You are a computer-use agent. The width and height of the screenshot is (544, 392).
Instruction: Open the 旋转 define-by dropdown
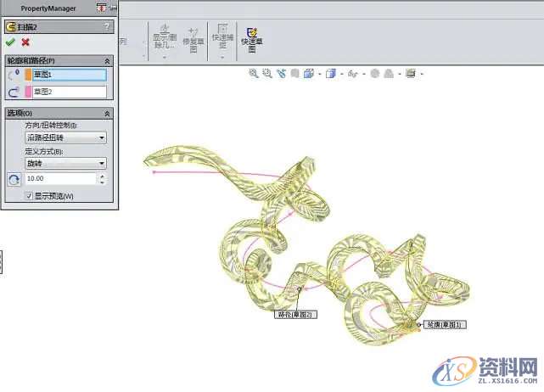[x=65, y=164]
